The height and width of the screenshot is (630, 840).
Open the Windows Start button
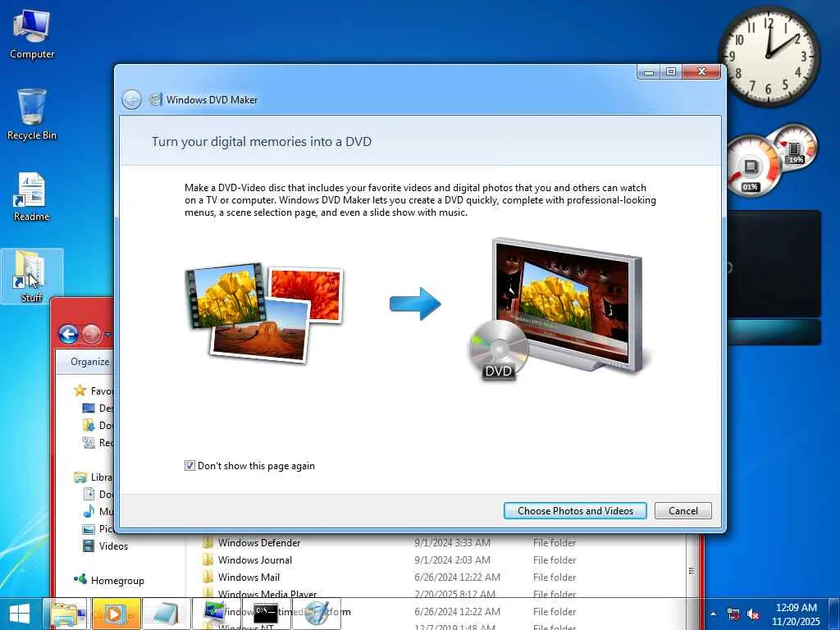coord(20,614)
